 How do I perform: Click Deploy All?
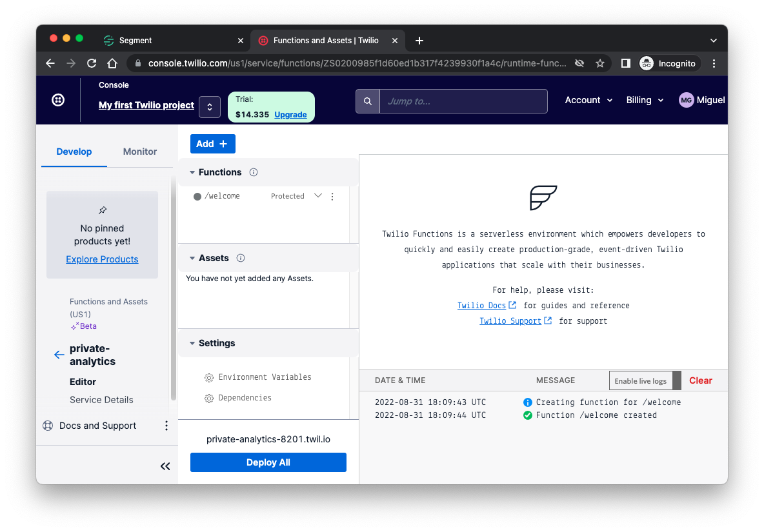268,462
